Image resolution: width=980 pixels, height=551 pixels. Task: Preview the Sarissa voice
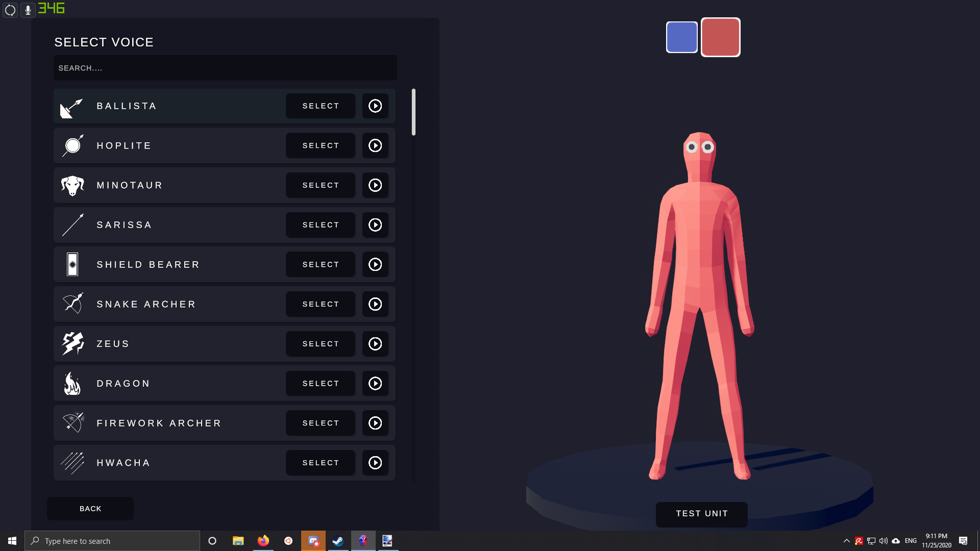375,225
